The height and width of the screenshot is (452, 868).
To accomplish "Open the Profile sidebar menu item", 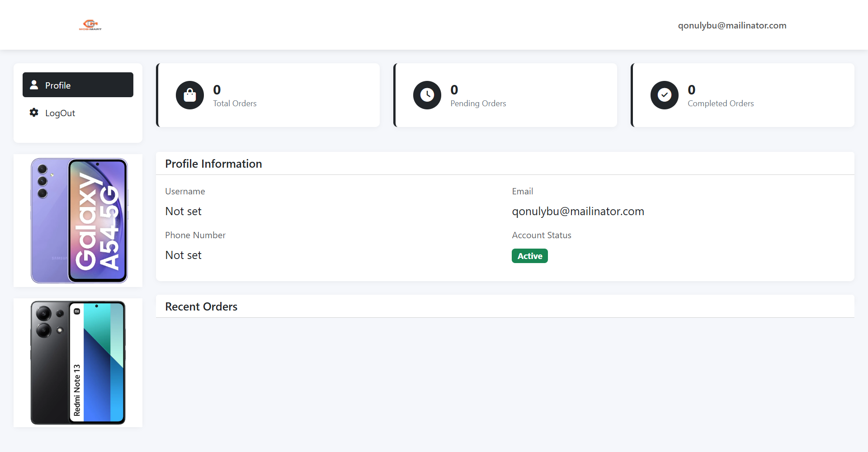I will click(x=78, y=85).
